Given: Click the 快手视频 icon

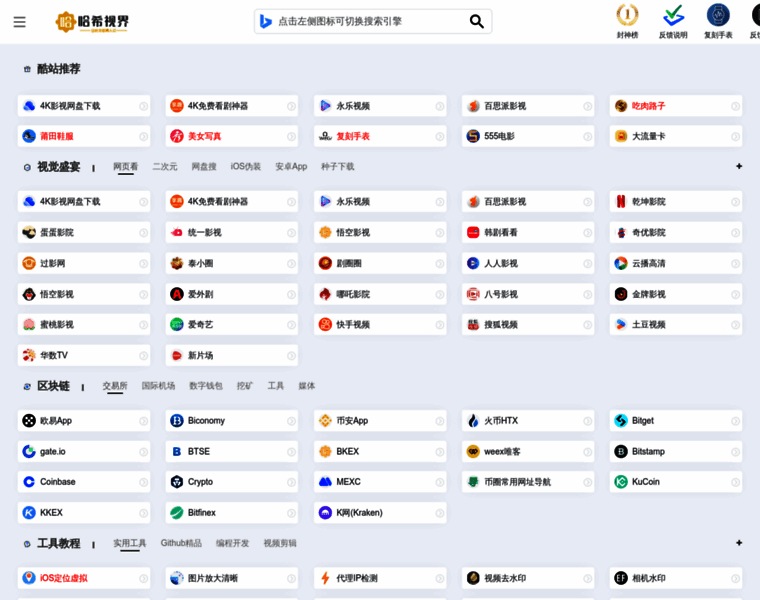Looking at the screenshot, I should (325, 324).
